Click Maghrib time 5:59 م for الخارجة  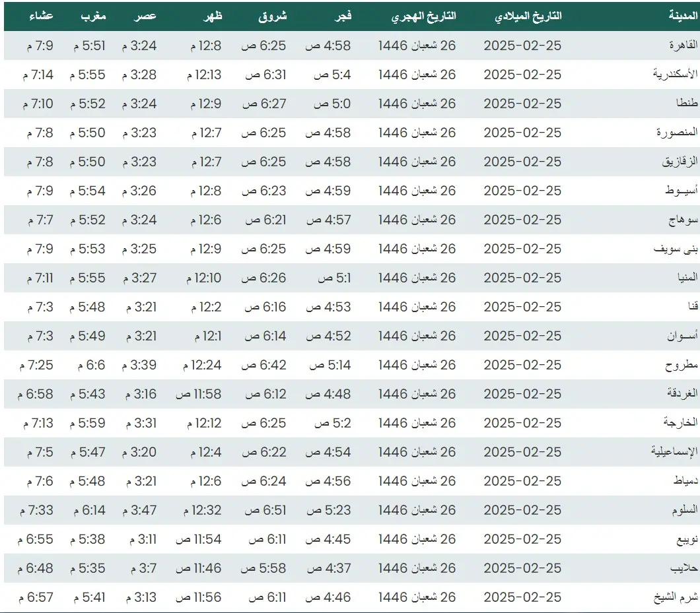pyautogui.click(x=87, y=423)
